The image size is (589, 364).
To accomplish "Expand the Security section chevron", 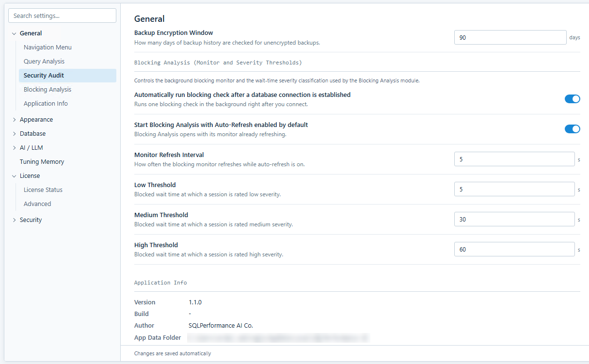I will [14, 220].
